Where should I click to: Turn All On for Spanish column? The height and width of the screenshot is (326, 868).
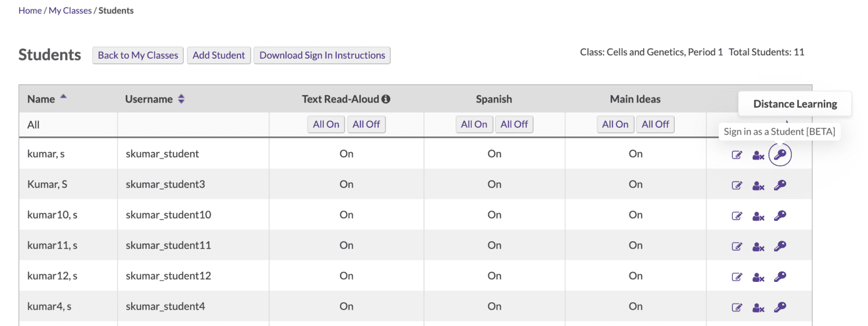tap(474, 124)
